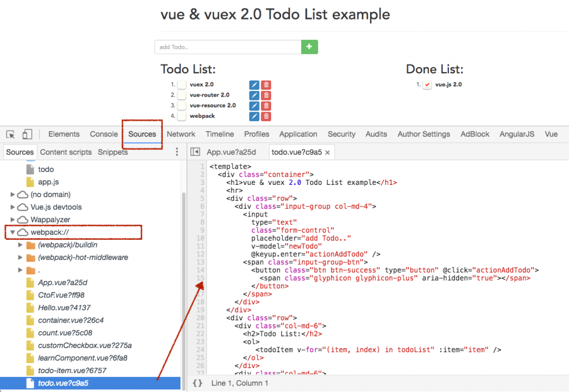Open customCheckbox.vue?275a file
569x392 pixels.
click(84, 345)
